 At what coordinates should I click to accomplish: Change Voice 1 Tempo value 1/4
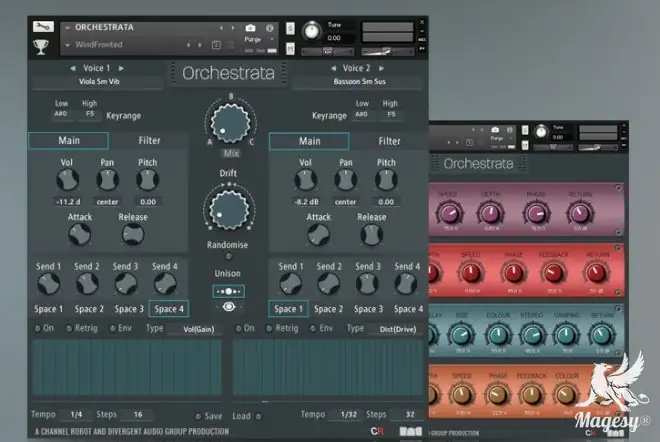(x=76, y=415)
